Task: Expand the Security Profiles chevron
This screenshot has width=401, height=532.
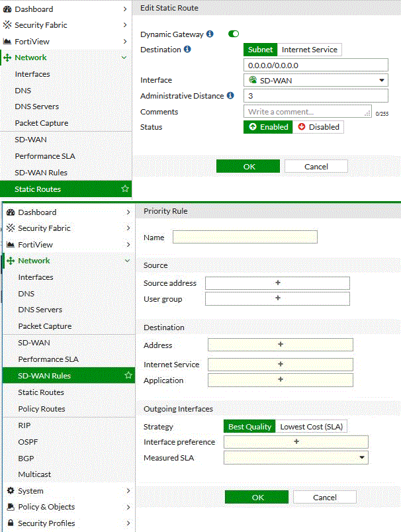Action: tap(128, 523)
